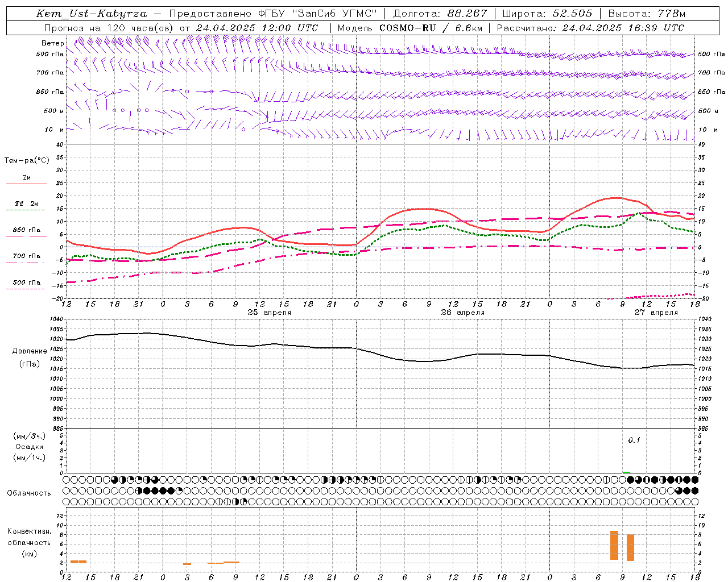This screenshot has width=728, height=582.
Task: Click the 27 апреля date label
Action: point(656,313)
